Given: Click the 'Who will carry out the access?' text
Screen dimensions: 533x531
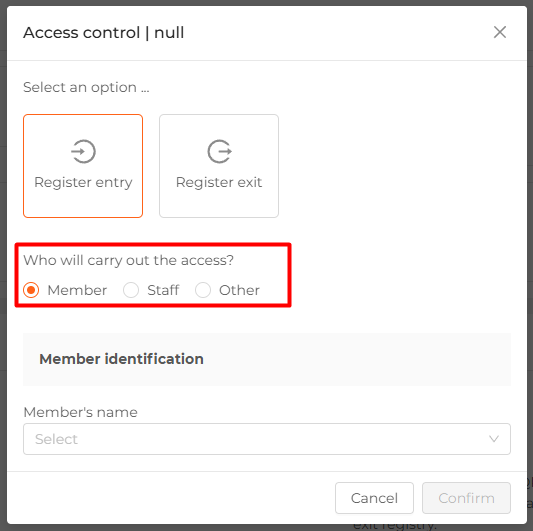Looking at the screenshot, I should click(x=128, y=260).
